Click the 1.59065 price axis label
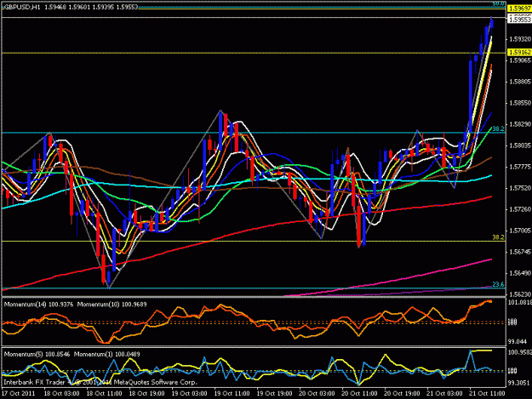Viewport: 532px width, 399px height. (x=520, y=60)
